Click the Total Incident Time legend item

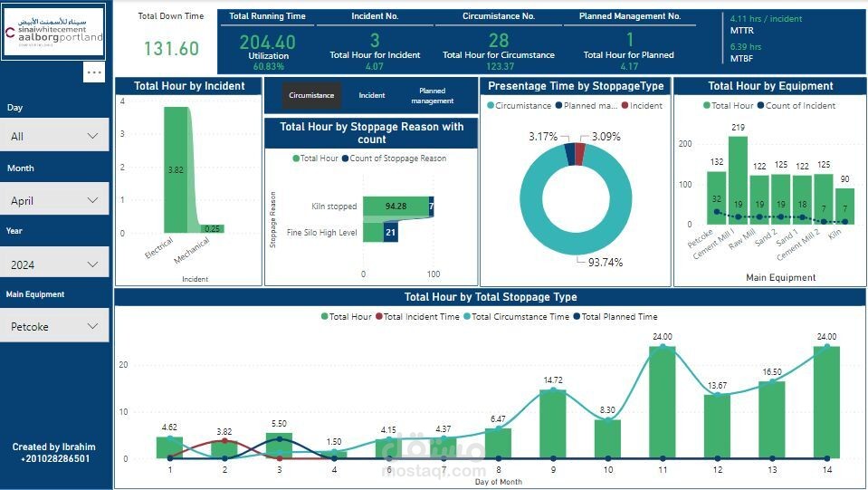417,317
